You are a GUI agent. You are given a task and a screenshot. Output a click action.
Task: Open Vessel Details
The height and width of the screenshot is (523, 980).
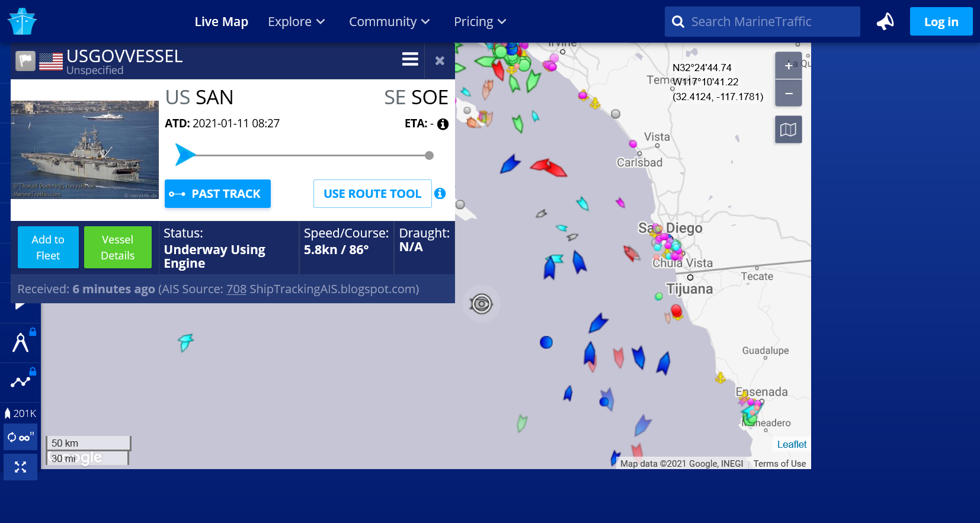click(117, 248)
